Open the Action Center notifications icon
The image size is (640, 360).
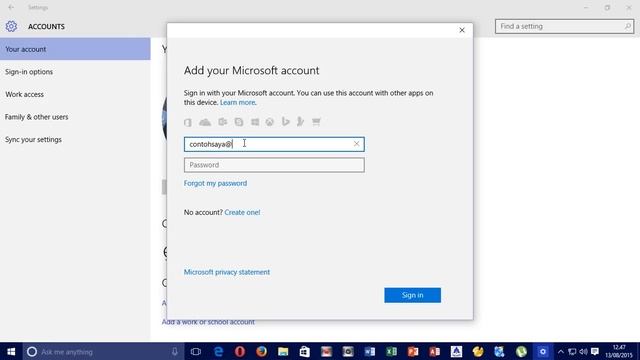(x=595, y=351)
